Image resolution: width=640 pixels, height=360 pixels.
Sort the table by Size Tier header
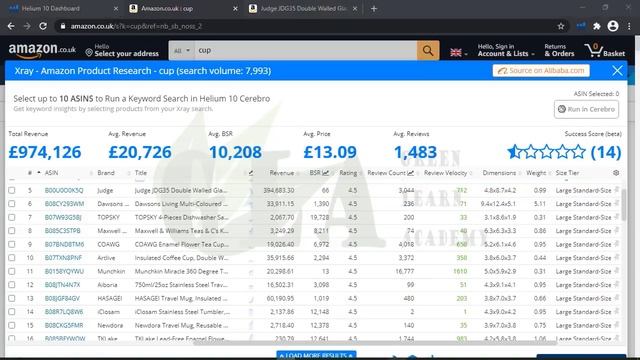567,173
